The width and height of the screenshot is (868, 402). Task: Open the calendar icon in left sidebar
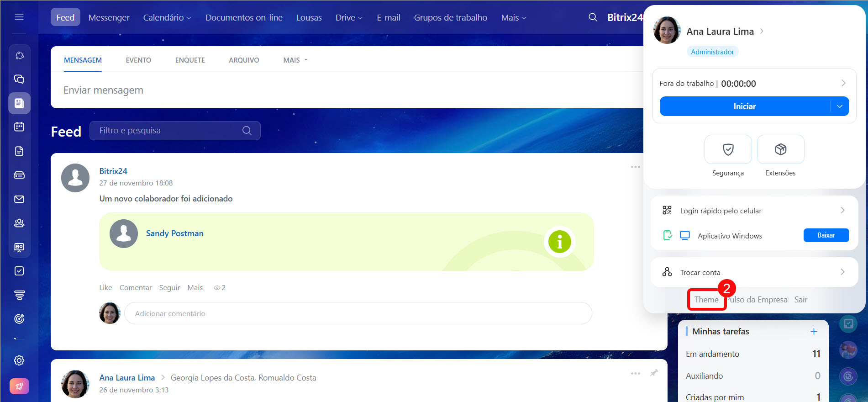19,127
